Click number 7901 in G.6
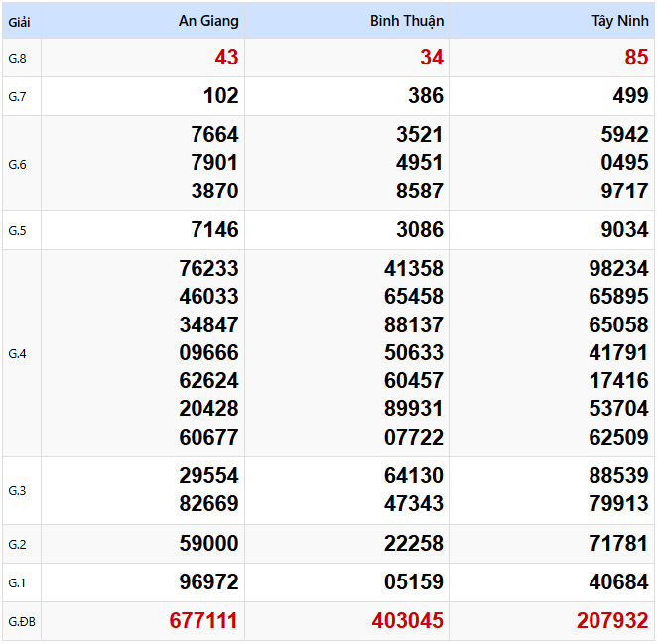Image resolution: width=657 pixels, height=644 pixels. pyautogui.click(x=215, y=162)
